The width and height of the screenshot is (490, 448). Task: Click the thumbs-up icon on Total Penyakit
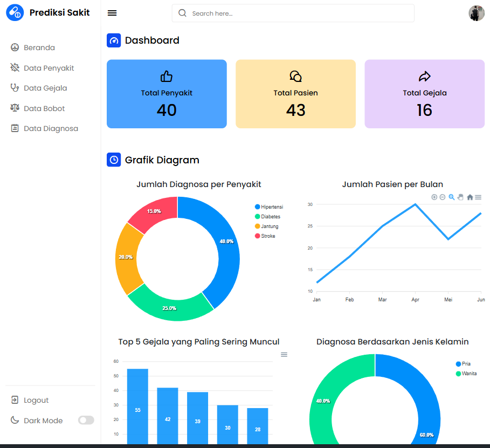(x=167, y=76)
